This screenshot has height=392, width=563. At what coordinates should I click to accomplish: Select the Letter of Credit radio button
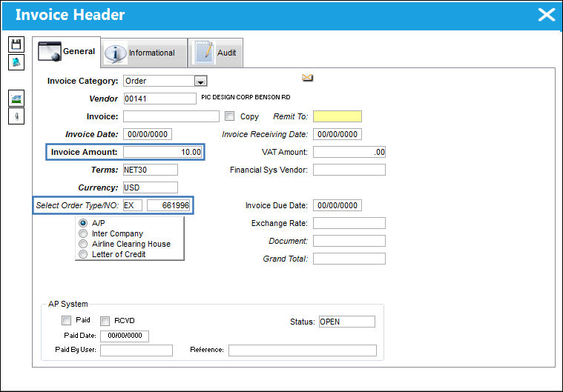tap(83, 254)
